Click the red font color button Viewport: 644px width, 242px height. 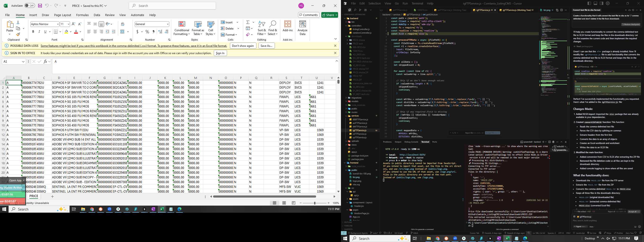point(76,32)
